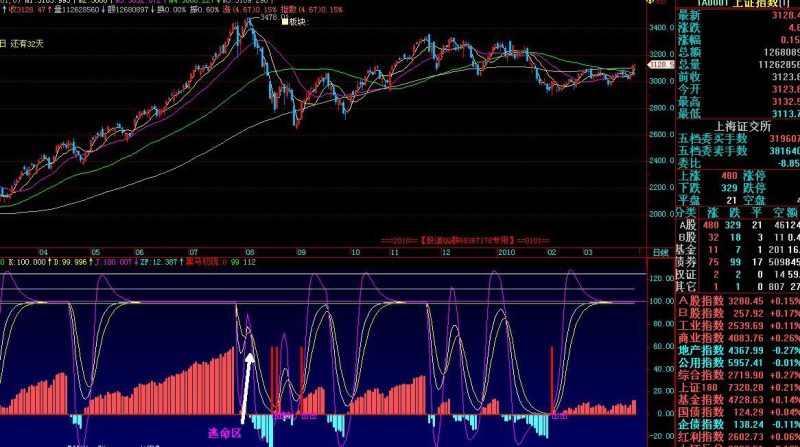Select the 红利指数 row
800x447 pixels.
point(739,437)
